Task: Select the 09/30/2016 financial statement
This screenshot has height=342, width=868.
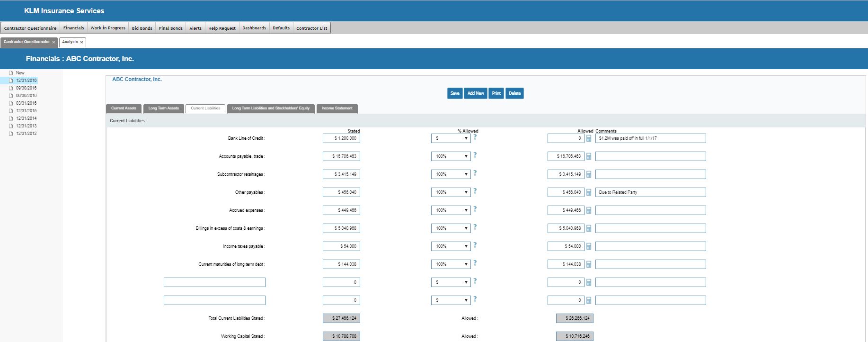Action: pos(26,88)
